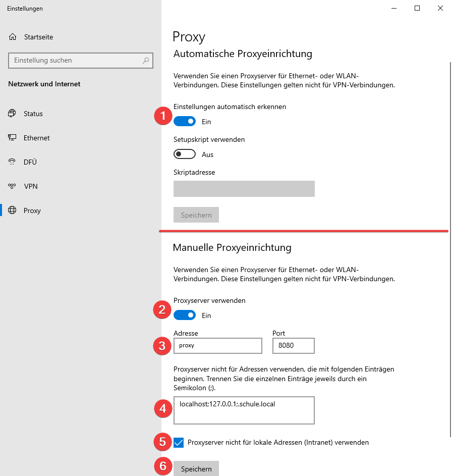Disable the 'Proxyserver verwenden' toggle

[x=185, y=315]
